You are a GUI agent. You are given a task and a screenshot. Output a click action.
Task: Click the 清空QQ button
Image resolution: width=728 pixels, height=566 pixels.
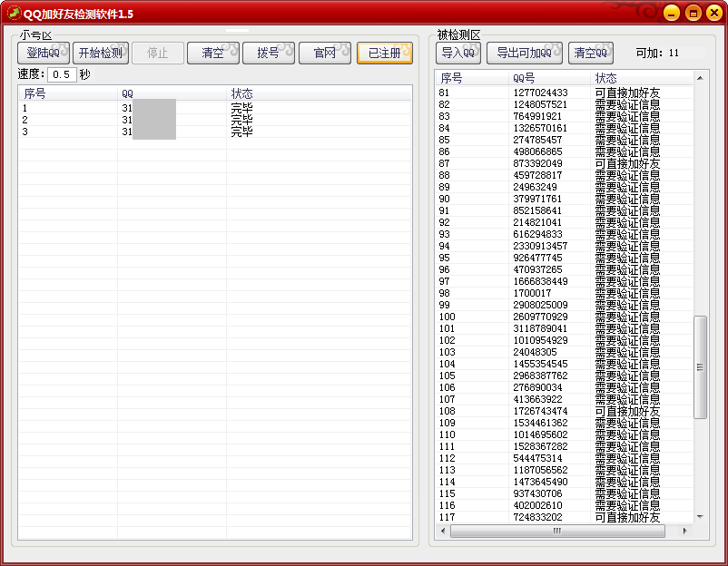tap(590, 53)
